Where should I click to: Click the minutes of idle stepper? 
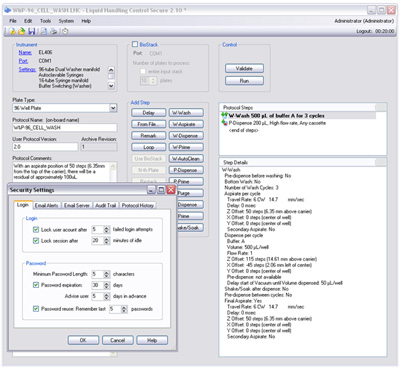click(x=106, y=241)
